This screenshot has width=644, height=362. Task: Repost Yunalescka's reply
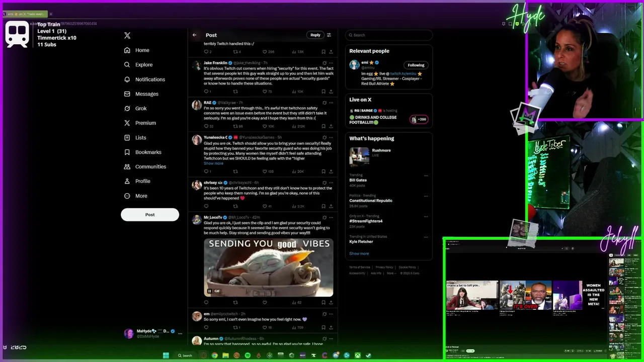(235, 171)
